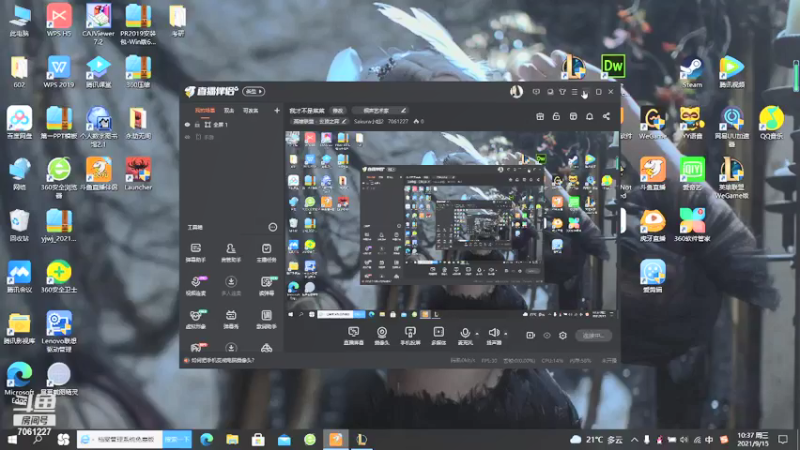This screenshot has width=800, height=450.
Task: Add the 多媒体 media source
Action: point(438,336)
